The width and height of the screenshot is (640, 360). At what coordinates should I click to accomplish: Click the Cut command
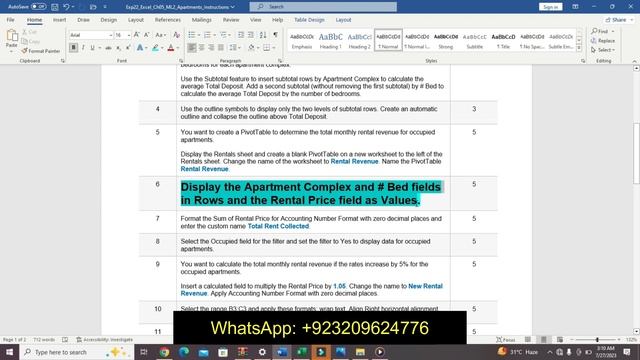pyautogui.click(x=30, y=32)
